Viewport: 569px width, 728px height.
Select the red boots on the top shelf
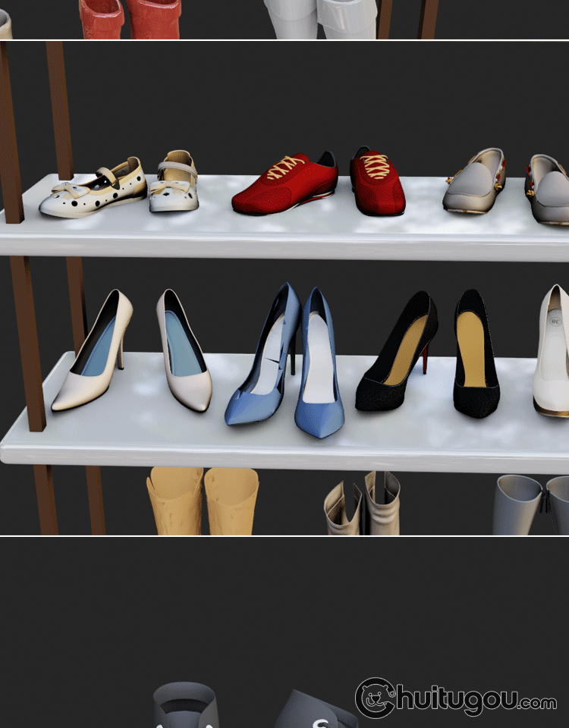click(130, 19)
